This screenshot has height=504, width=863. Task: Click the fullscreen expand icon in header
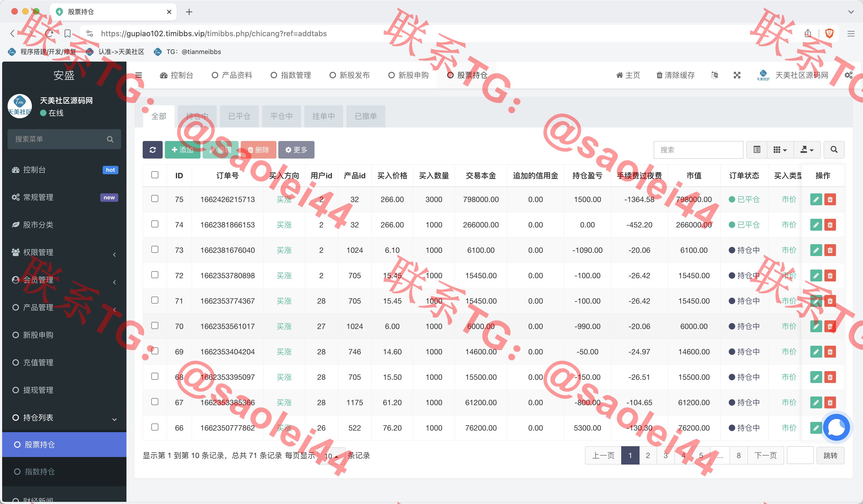pos(737,75)
